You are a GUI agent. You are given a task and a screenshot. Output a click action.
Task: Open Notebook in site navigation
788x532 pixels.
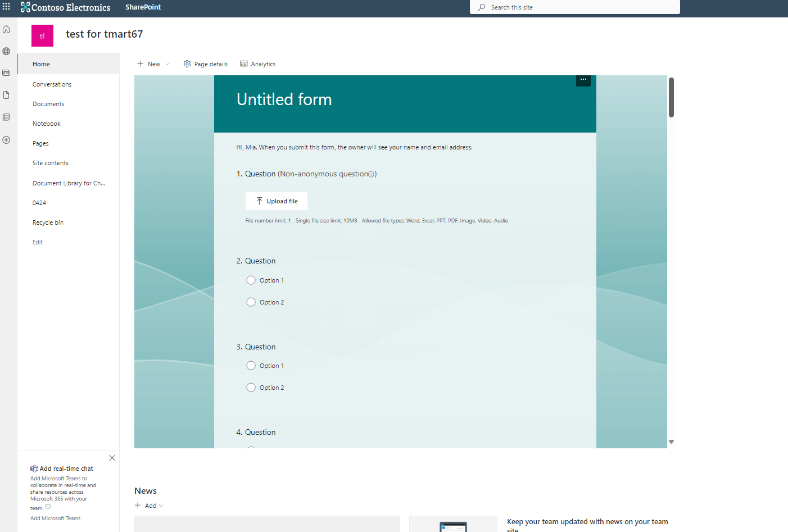pyautogui.click(x=47, y=124)
